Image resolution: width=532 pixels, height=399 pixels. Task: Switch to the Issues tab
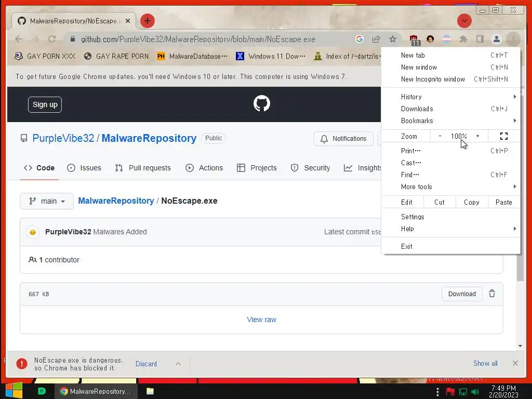[84, 168]
